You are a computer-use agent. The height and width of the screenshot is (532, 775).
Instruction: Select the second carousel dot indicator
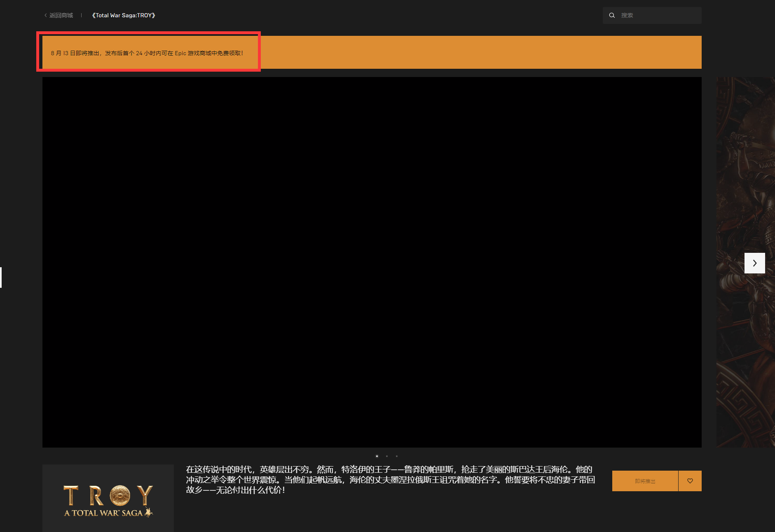387,456
